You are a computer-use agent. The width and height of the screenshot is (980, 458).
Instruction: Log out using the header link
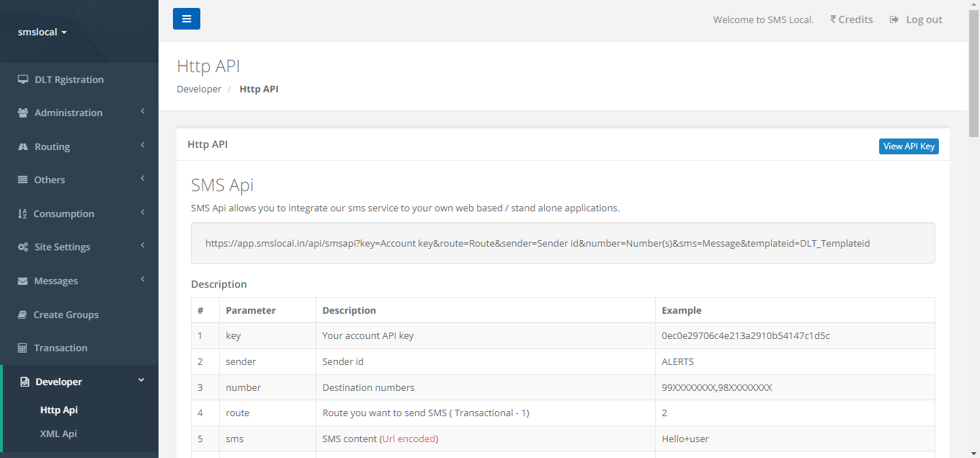(x=916, y=19)
